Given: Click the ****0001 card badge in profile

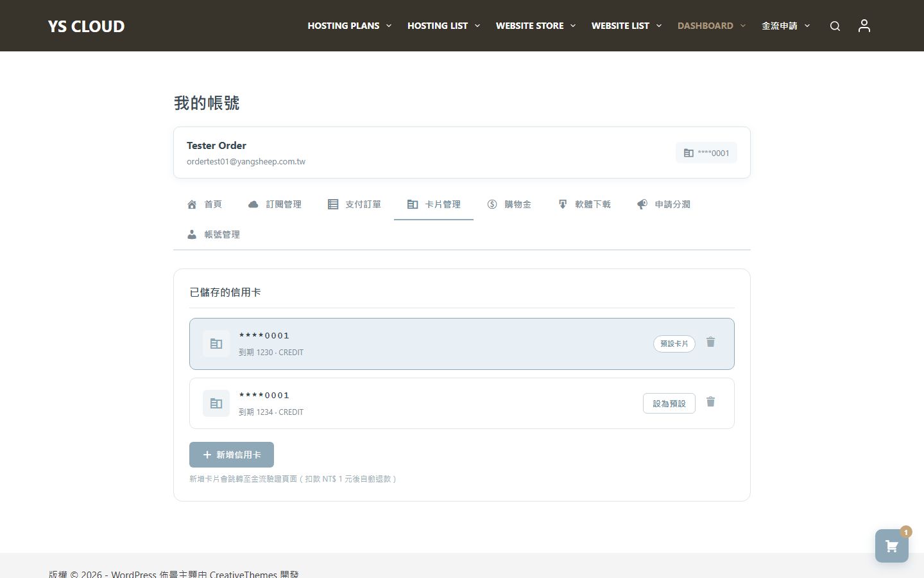Looking at the screenshot, I should tap(706, 153).
